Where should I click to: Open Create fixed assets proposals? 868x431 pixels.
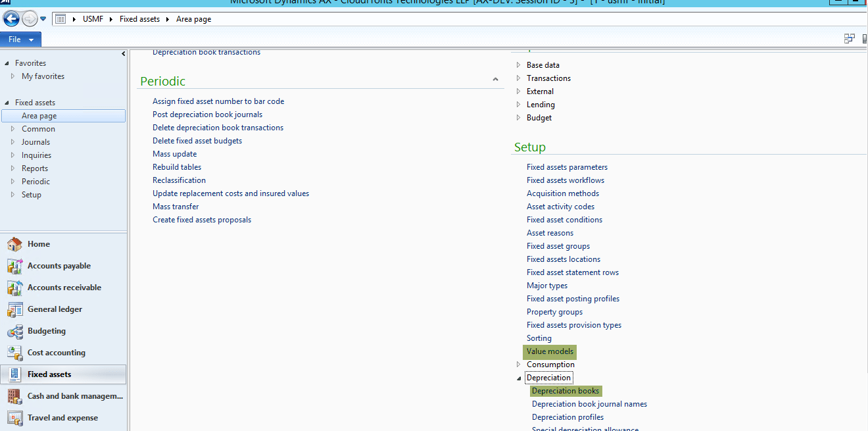click(x=202, y=220)
